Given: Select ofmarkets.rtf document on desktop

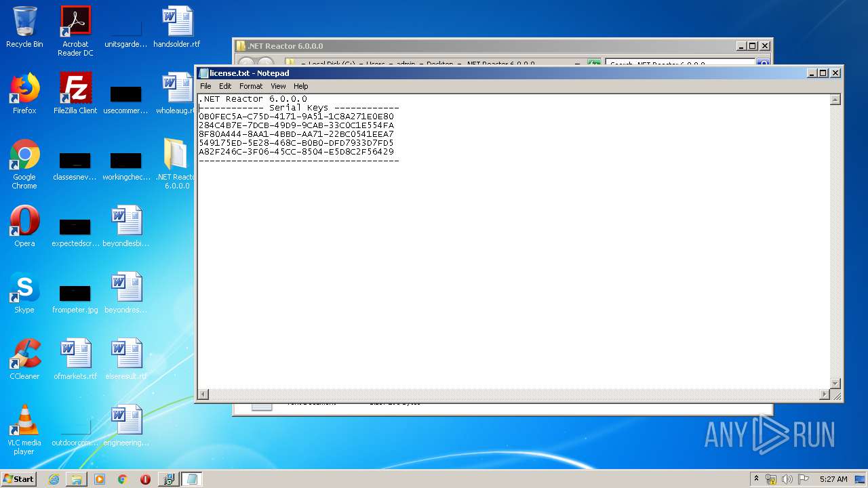Looking at the screenshot, I should [75, 359].
